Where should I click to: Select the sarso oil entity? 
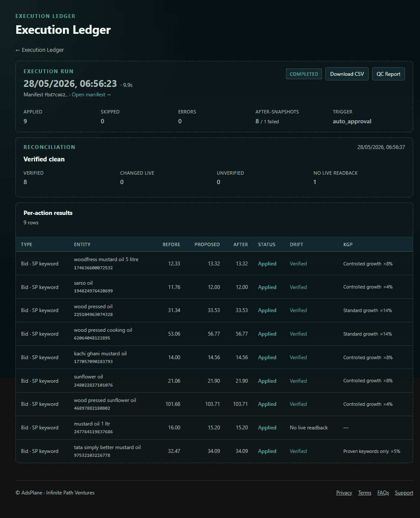tap(83, 283)
